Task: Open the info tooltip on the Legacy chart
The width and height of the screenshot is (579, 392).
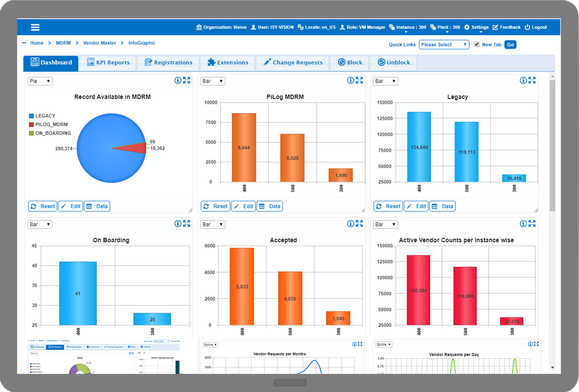Action: point(523,80)
